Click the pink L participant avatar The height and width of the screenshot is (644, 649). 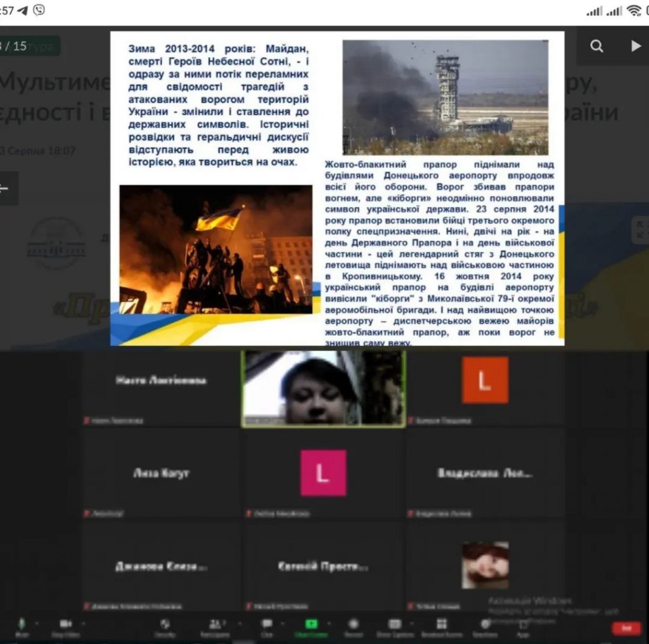(x=323, y=473)
